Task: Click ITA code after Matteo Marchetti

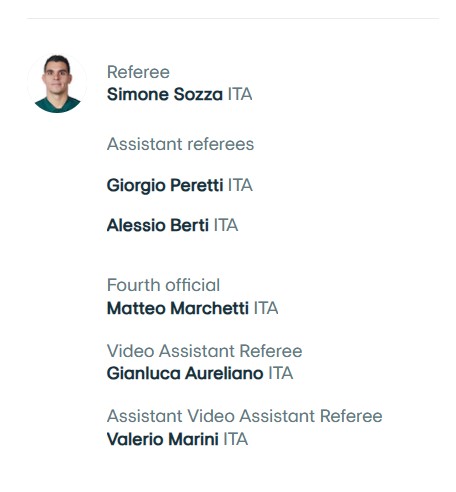Action: click(266, 308)
